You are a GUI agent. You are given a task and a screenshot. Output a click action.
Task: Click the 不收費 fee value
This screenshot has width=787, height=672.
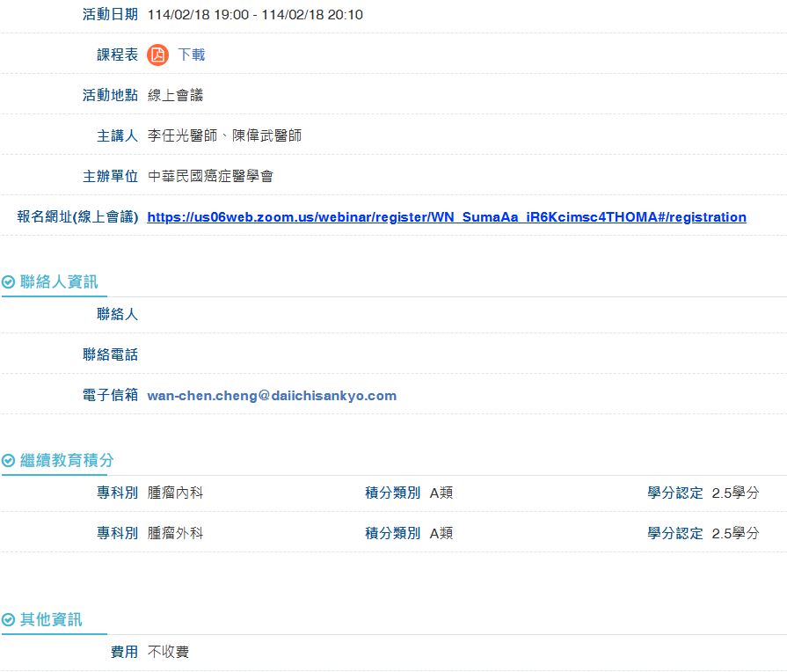coord(168,652)
